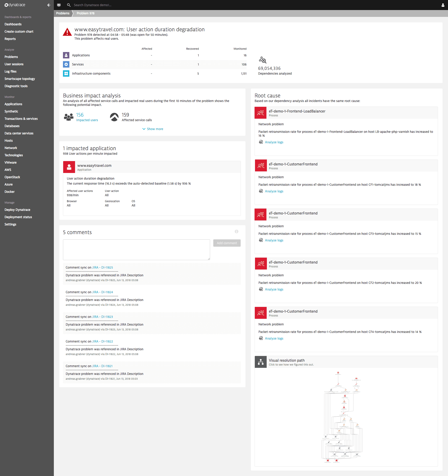The height and width of the screenshot is (476, 448).
Task: Open Docker in the sidebar
Action: [10, 192]
